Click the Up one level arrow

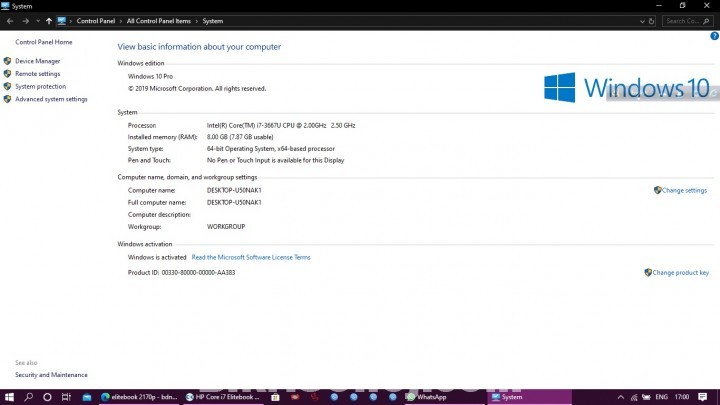pos(49,21)
